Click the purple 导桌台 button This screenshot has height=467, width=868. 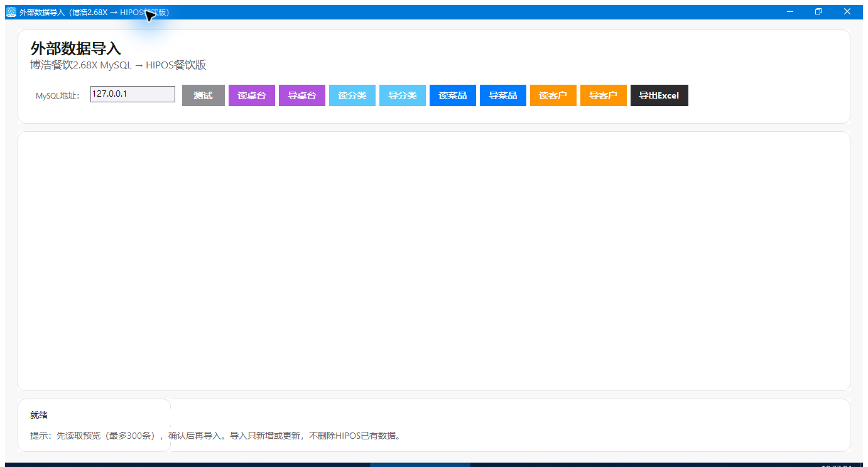(302, 95)
